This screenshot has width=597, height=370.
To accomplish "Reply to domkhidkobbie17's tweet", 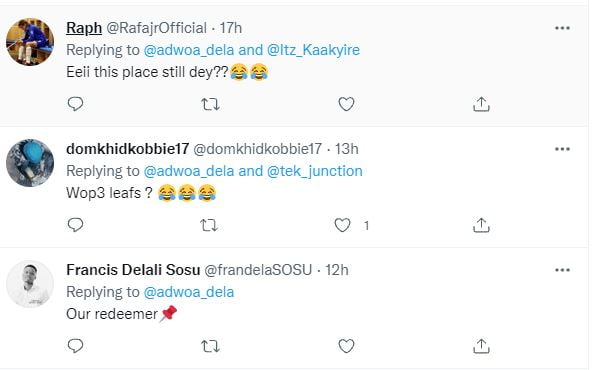I will coord(75,225).
